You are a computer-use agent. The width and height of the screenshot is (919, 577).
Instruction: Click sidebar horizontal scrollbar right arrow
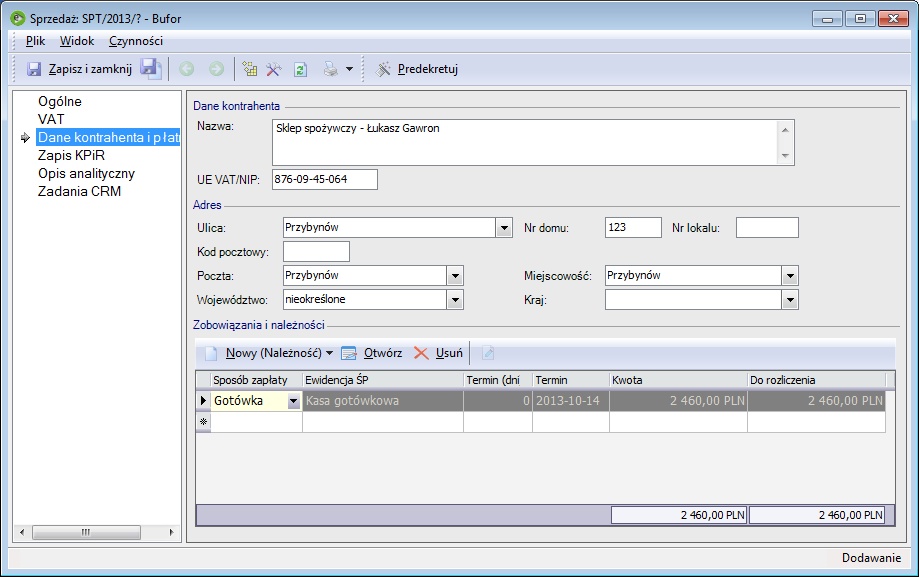point(171,532)
